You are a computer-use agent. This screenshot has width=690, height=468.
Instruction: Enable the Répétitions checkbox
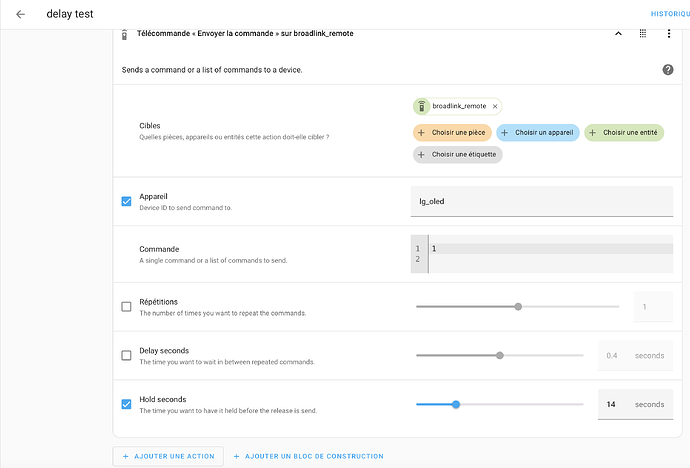pyautogui.click(x=126, y=307)
